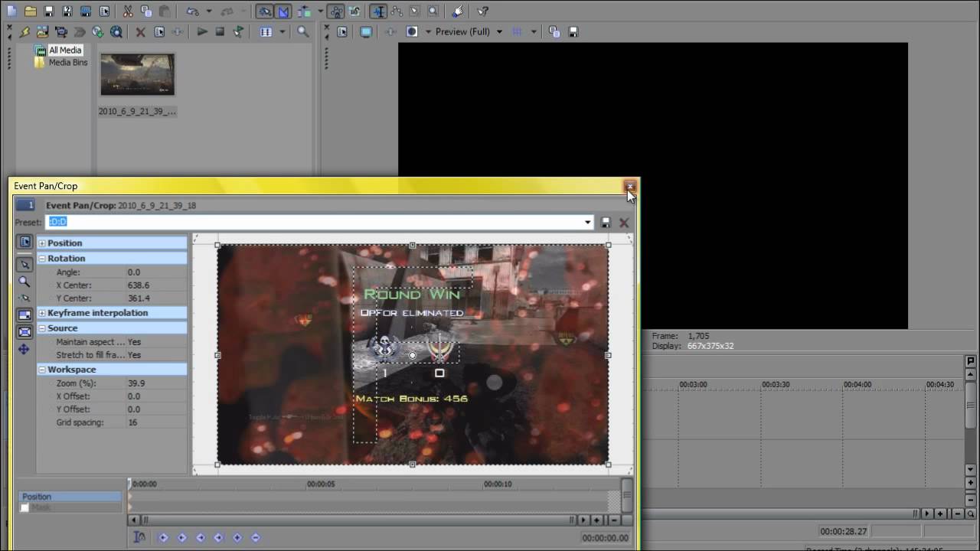The height and width of the screenshot is (551, 980).
Task: Open the Pan/Crop Preset dropdown arrow
Action: 587,222
